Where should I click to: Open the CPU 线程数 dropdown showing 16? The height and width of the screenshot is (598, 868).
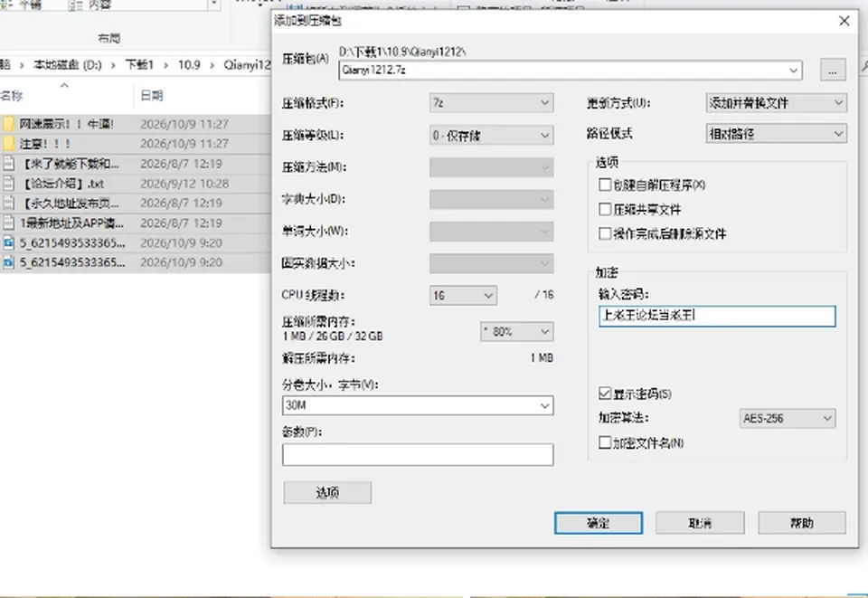pos(463,295)
